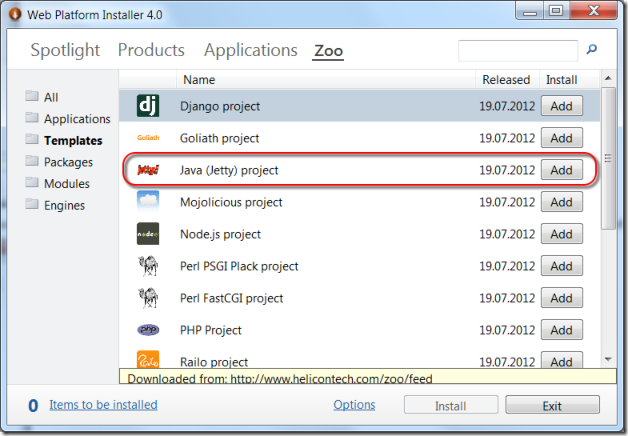The width and height of the screenshot is (628, 436).
Task: Switch to the Spotlight tab
Action: pyautogui.click(x=65, y=50)
